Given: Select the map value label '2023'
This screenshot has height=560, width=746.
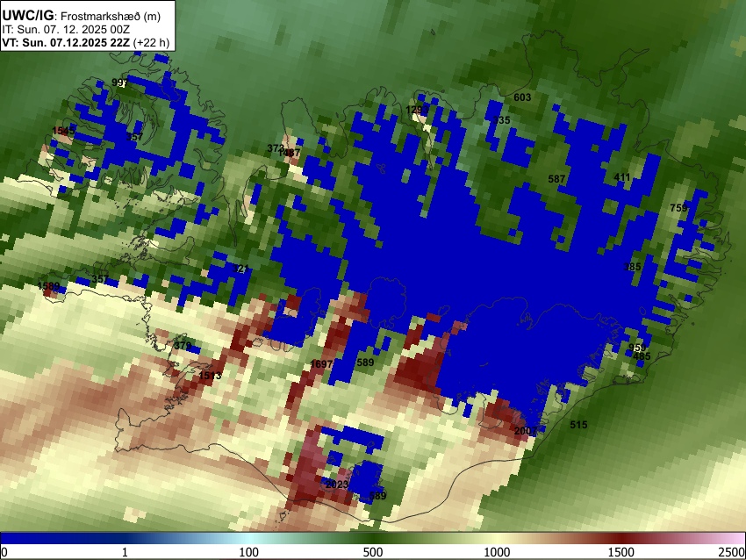Looking at the screenshot, I should coord(337,485).
